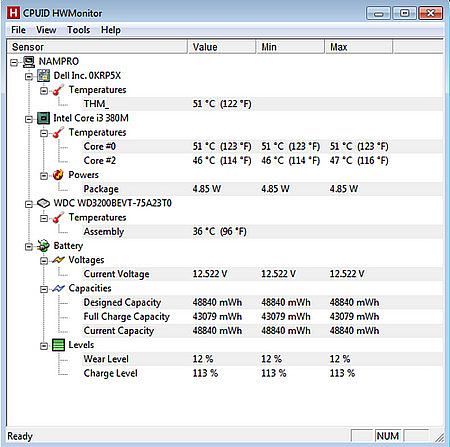Select the Full Charge Capacity row
The image size is (450, 447).
[x=262, y=317]
